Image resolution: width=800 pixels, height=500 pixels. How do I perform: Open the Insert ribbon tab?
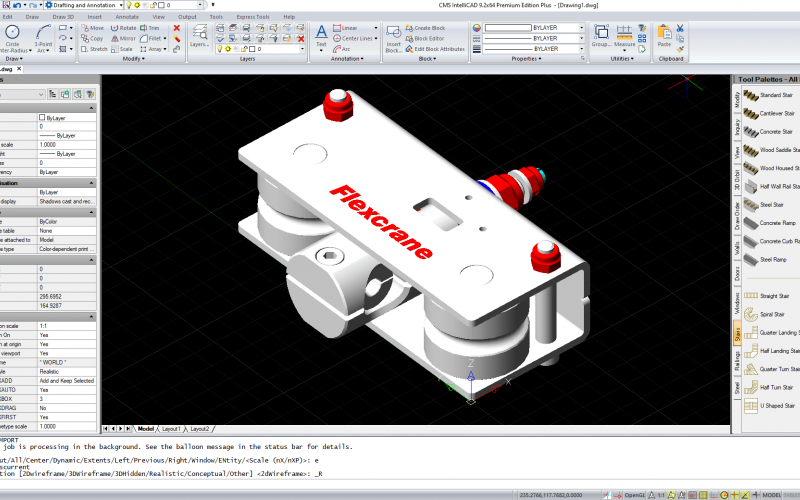(x=94, y=17)
